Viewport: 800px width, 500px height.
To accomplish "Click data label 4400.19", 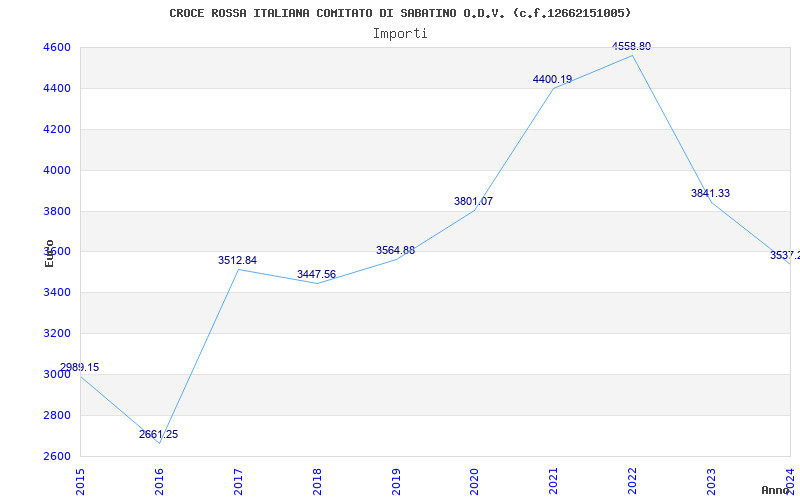I will 553,80.
